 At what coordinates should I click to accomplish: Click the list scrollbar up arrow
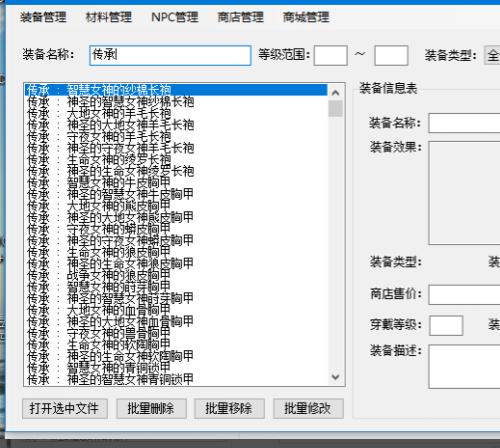coord(336,93)
